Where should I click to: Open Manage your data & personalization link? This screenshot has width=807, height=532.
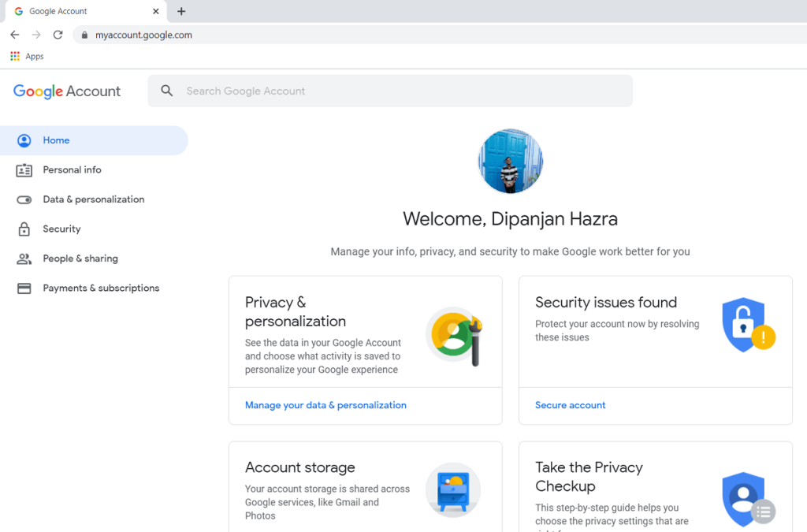(x=325, y=405)
